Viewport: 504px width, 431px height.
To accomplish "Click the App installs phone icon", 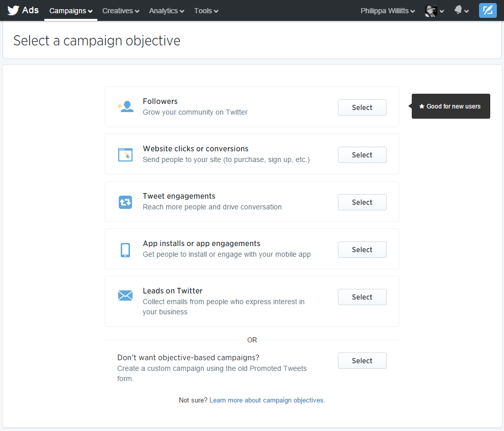I will pyautogui.click(x=125, y=250).
